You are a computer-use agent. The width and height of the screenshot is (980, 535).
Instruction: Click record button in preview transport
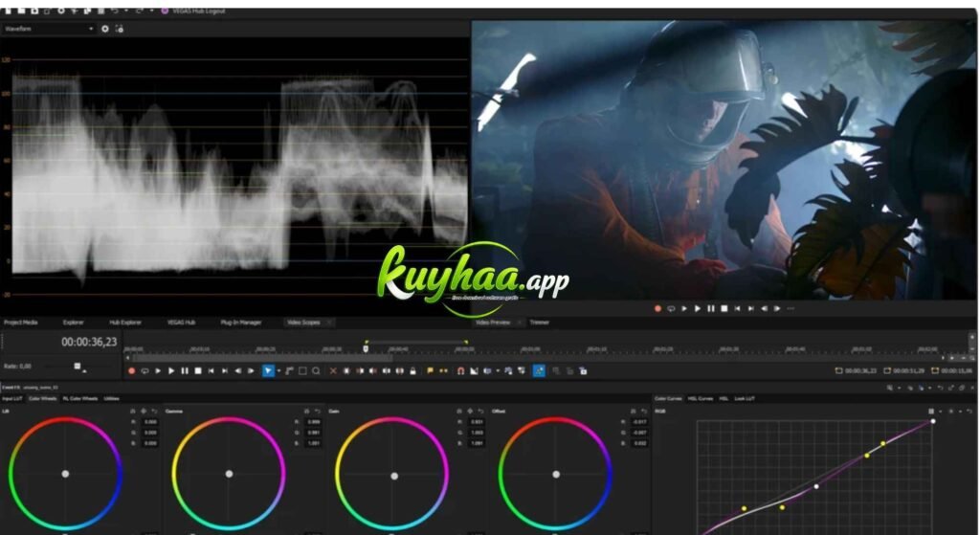point(657,309)
